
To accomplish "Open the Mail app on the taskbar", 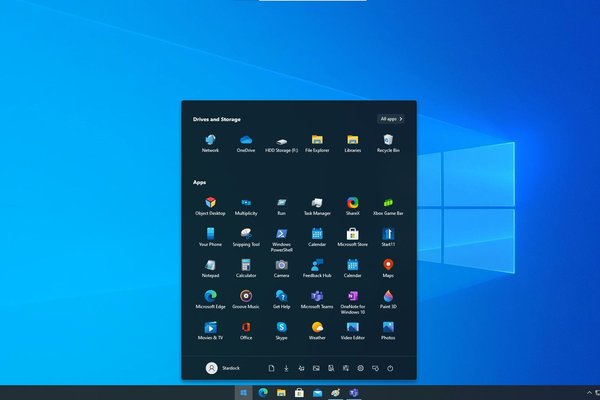I will (317, 393).
